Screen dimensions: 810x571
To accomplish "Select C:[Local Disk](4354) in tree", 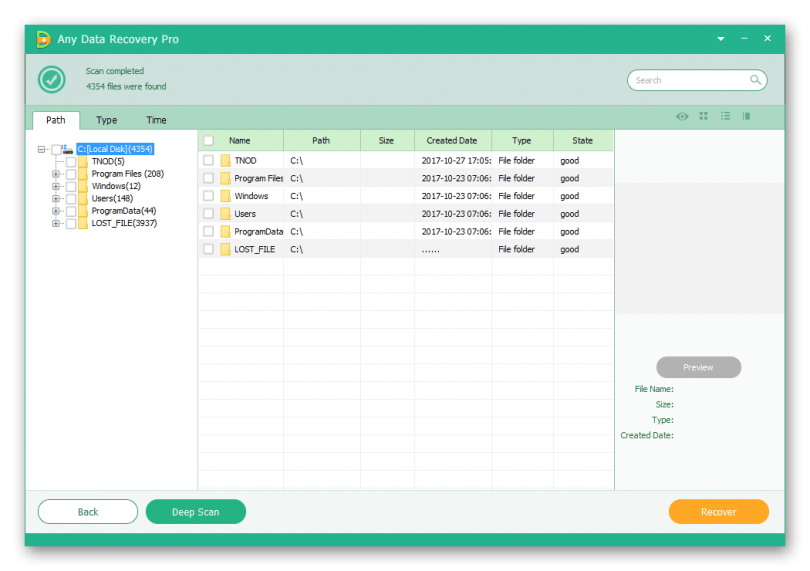I will [115, 149].
